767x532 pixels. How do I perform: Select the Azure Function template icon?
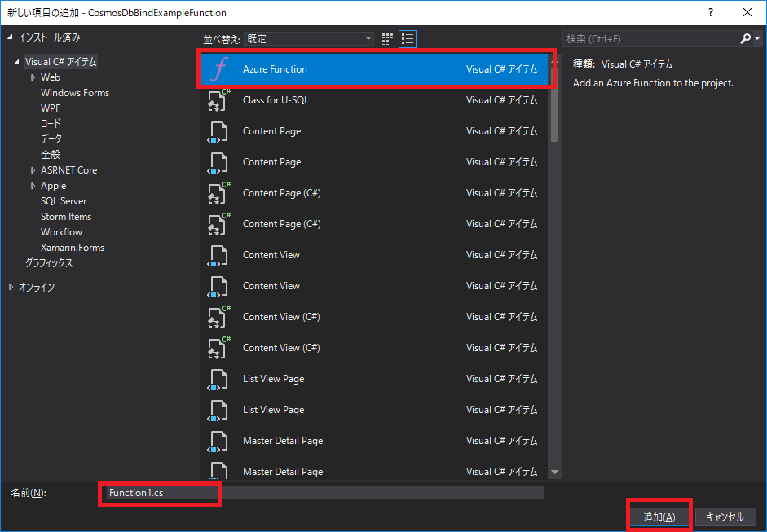pos(218,69)
